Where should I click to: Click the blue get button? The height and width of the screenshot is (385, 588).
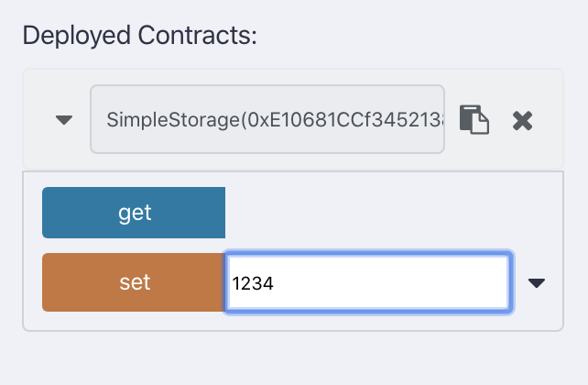click(x=134, y=213)
